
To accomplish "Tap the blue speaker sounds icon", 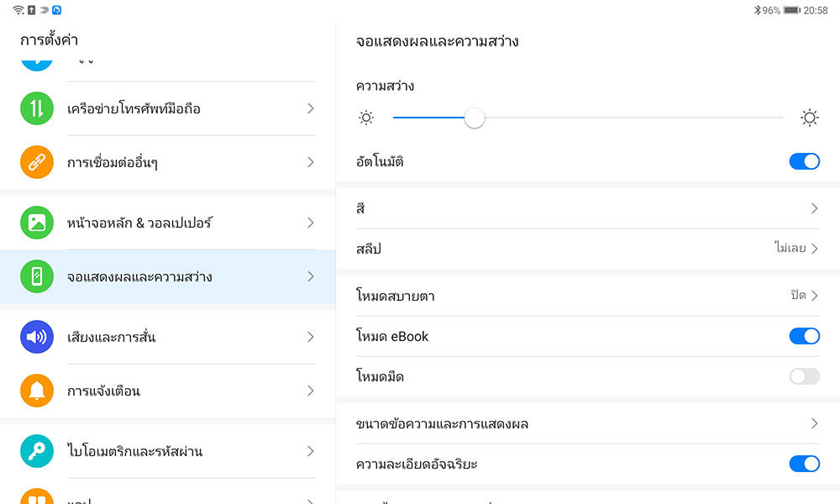I will [36, 337].
